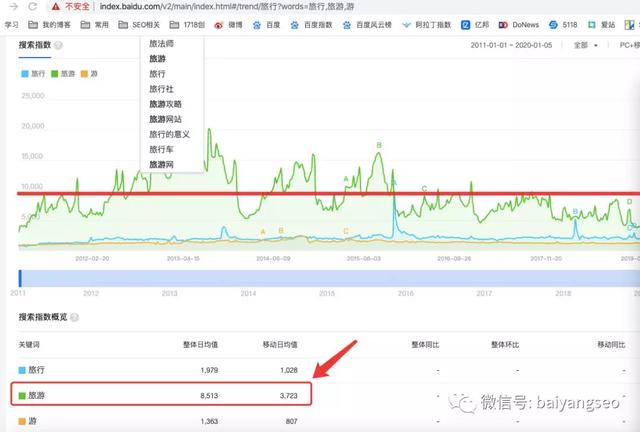Click the 亿邦 bookmark icon
This screenshot has width=640, height=432.
coord(466,23)
